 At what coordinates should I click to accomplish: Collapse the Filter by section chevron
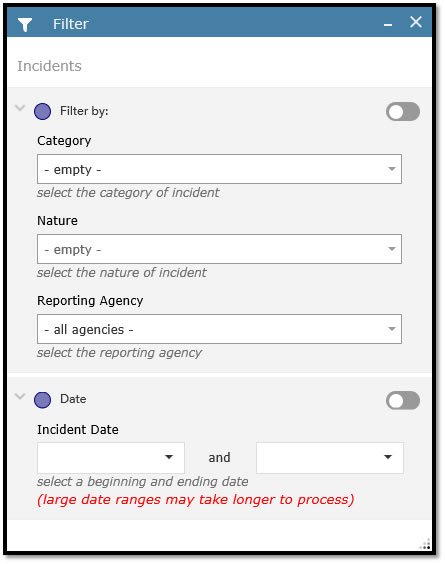(20, 108)
